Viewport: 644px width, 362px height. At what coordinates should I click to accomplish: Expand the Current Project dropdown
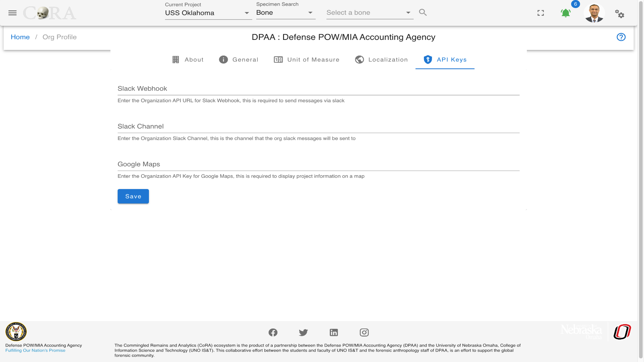(208, 13)
